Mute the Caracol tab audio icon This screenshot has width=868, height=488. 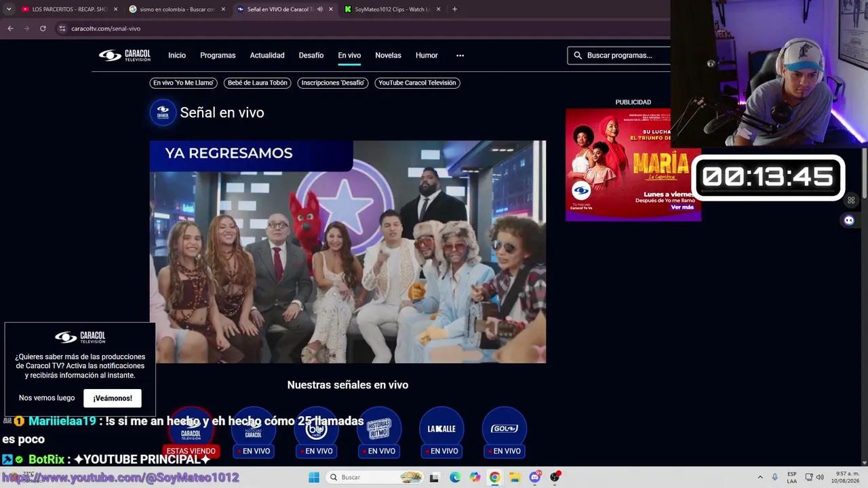(319, 9)
